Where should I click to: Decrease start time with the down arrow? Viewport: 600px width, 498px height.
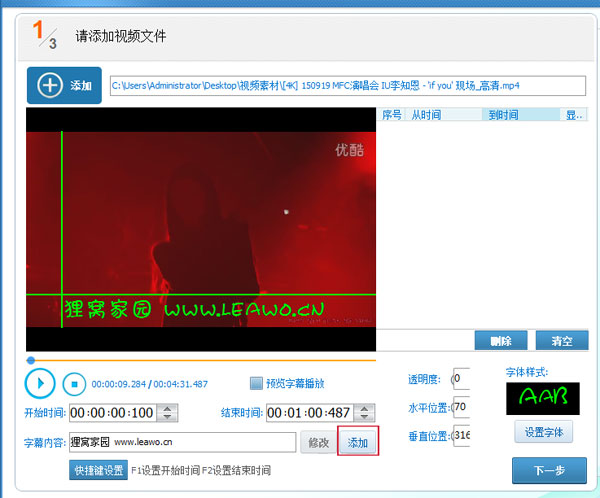pos(168,417)
